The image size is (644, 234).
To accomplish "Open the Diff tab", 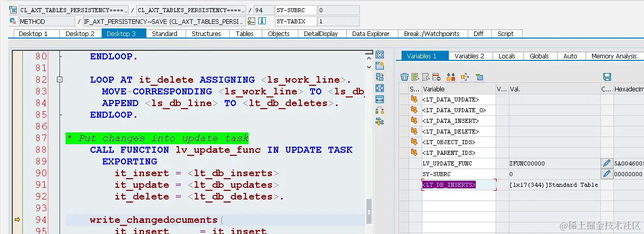I will pyautogui.click(x=478, y=34).
